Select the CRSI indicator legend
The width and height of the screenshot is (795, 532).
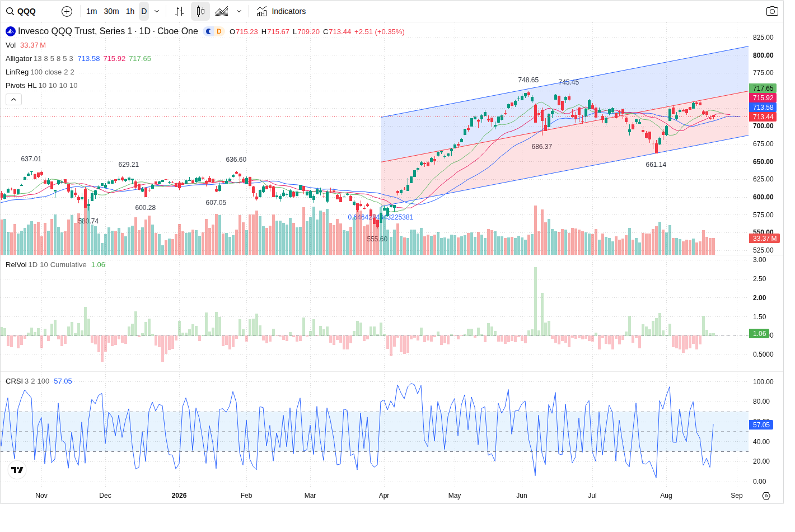click(x=14, y=381)
